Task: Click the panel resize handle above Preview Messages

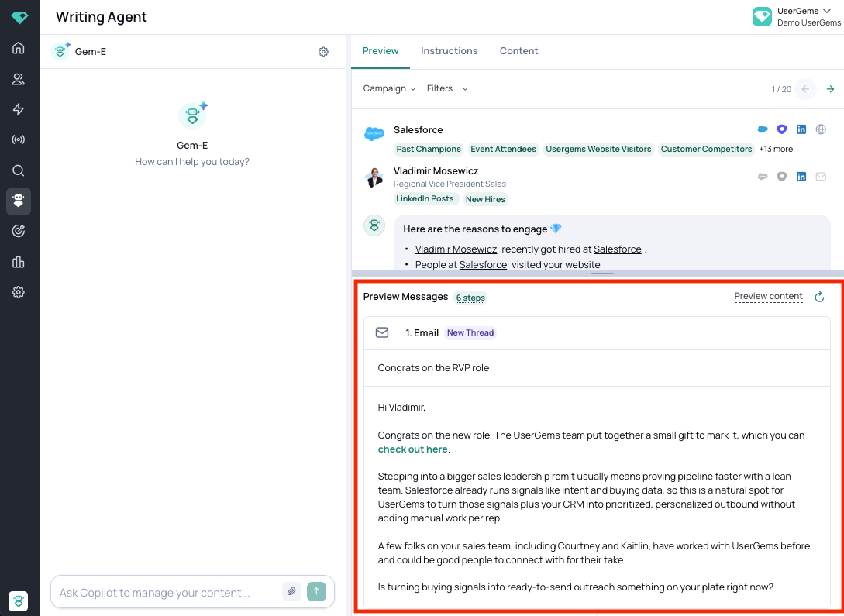Action: pos(602,274)
